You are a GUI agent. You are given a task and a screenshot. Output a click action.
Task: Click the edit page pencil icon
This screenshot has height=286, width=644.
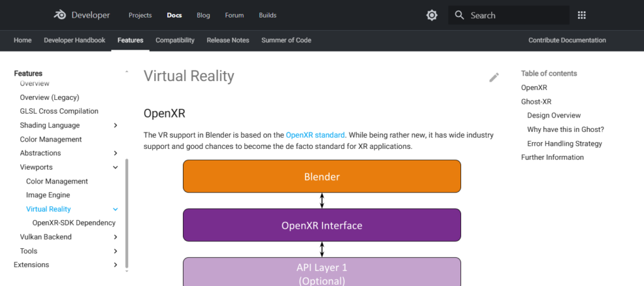tap(494, 77)
